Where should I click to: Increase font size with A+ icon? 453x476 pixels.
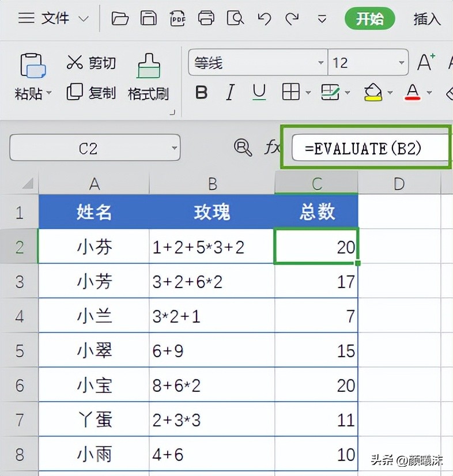click(426, 62)
